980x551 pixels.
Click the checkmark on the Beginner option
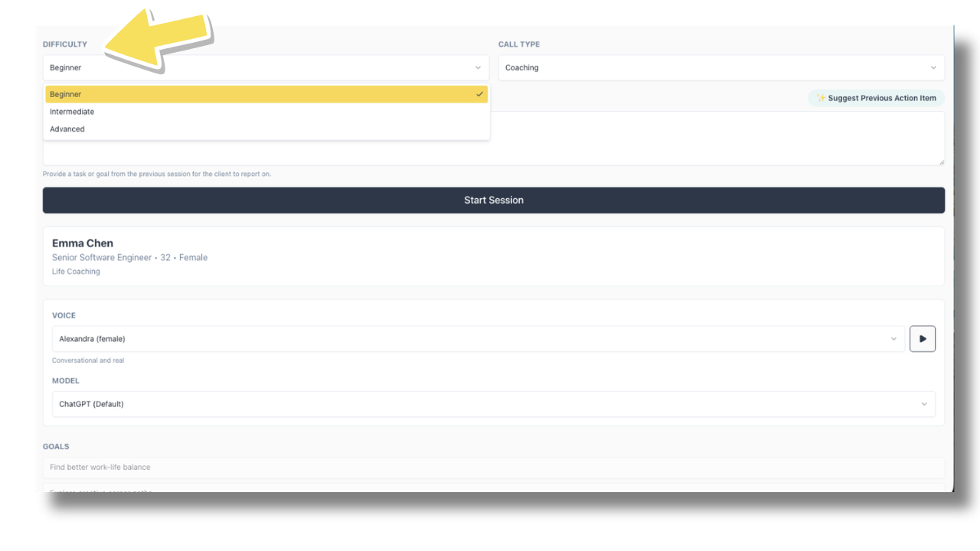click(x=479, y=94)
